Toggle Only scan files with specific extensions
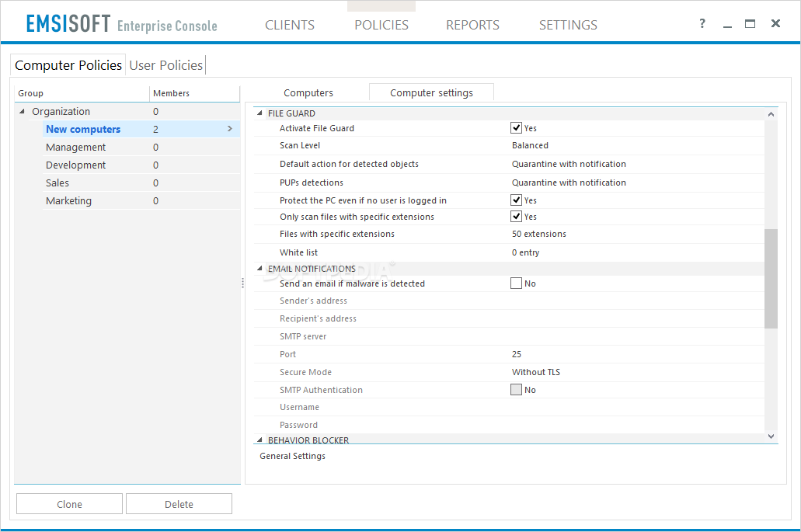801x532 pixels. [x=516, y=216]
